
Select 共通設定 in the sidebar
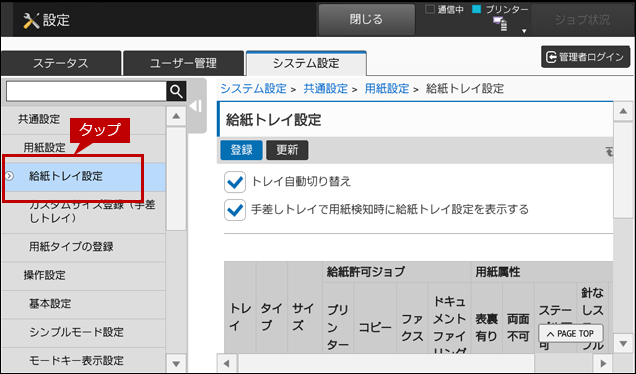(x=83, y=119)
